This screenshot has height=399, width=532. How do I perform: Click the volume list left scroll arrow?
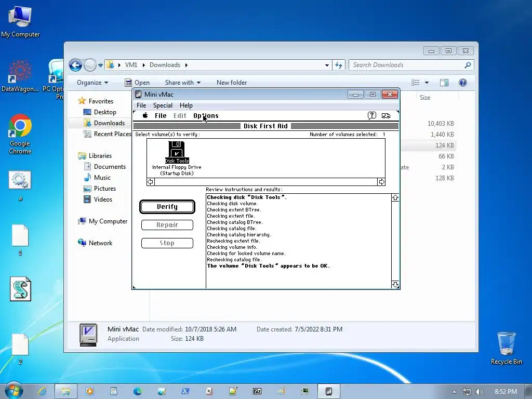click(x=150, y=182)
